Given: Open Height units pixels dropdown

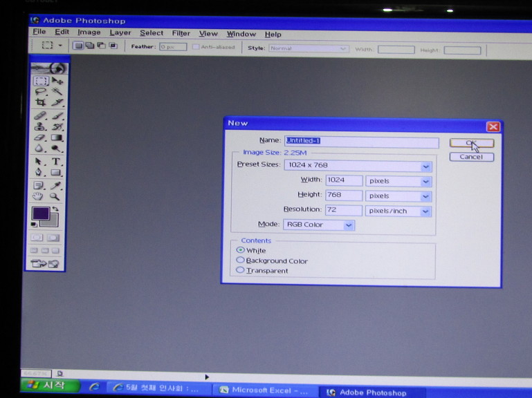Looking at the screenshot, I should tap(425, 197).
